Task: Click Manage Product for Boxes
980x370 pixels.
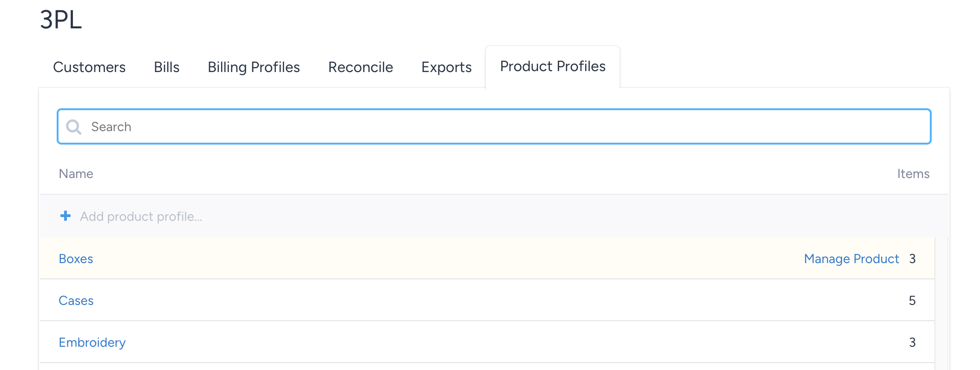Action: coord(851,259)
